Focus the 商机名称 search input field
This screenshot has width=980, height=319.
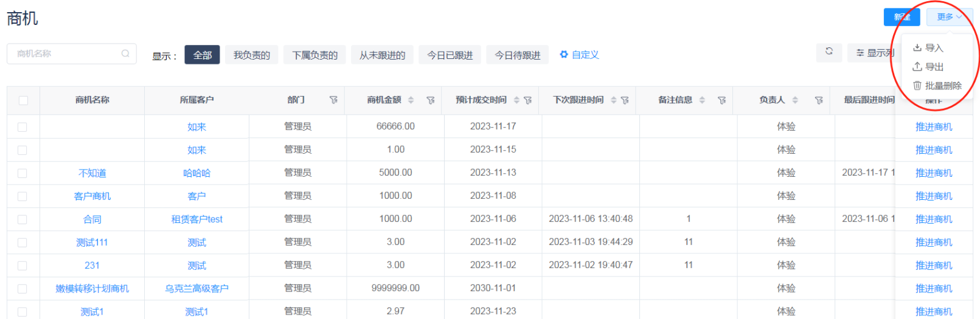pyautogui.click(x=72, y=53)
